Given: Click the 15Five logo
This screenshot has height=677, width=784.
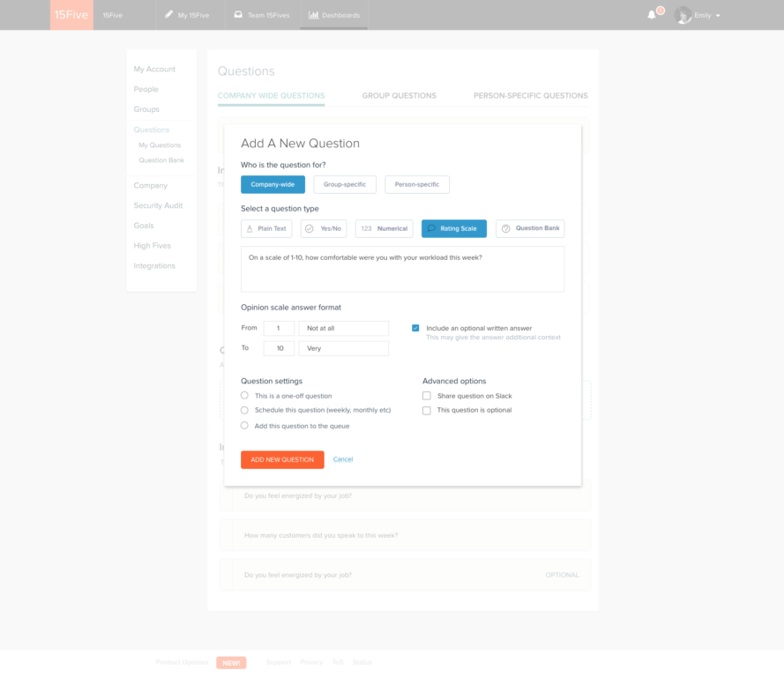Looking at the screenshot, I should coord(71,15).
